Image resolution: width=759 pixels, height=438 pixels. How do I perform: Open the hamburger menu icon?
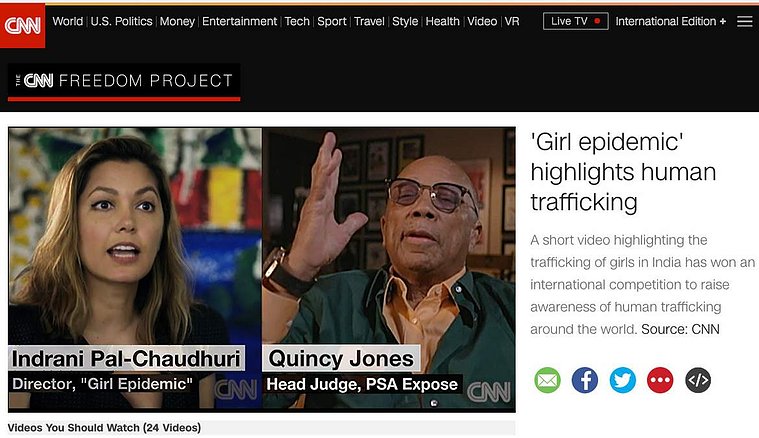coord(744,21)
